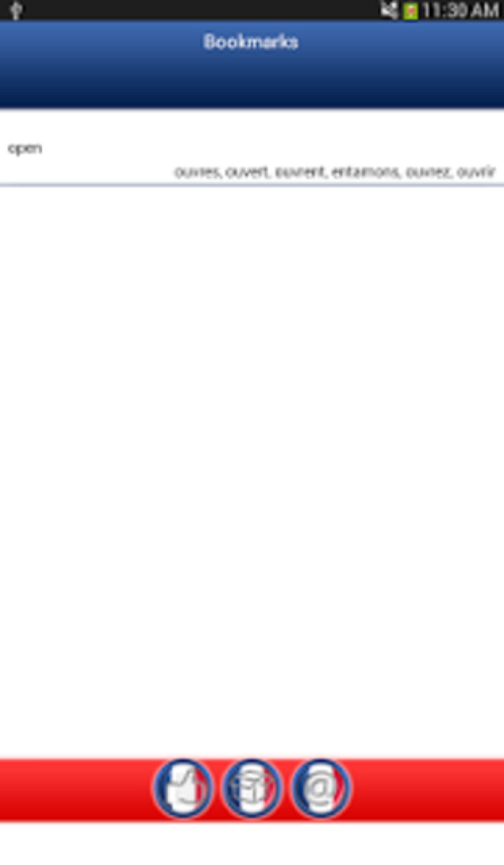
Task: Tap the red footer bar right of the @ icon
Action: tap(427, 790)
